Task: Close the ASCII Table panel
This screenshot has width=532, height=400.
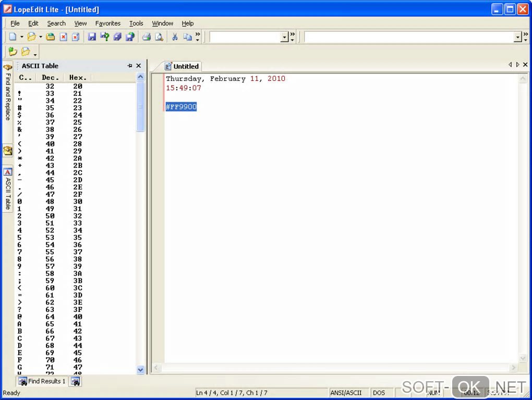Action: (x=138, y=66)
